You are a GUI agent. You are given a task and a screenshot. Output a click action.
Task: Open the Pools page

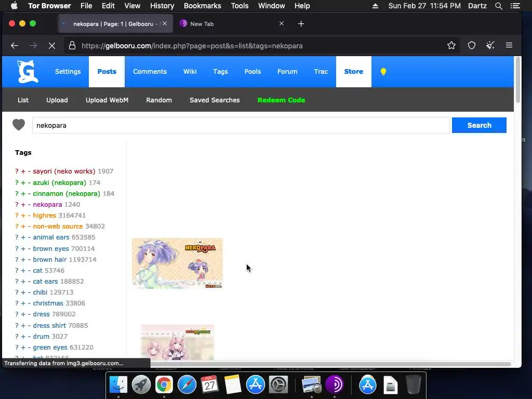point(252,72)
